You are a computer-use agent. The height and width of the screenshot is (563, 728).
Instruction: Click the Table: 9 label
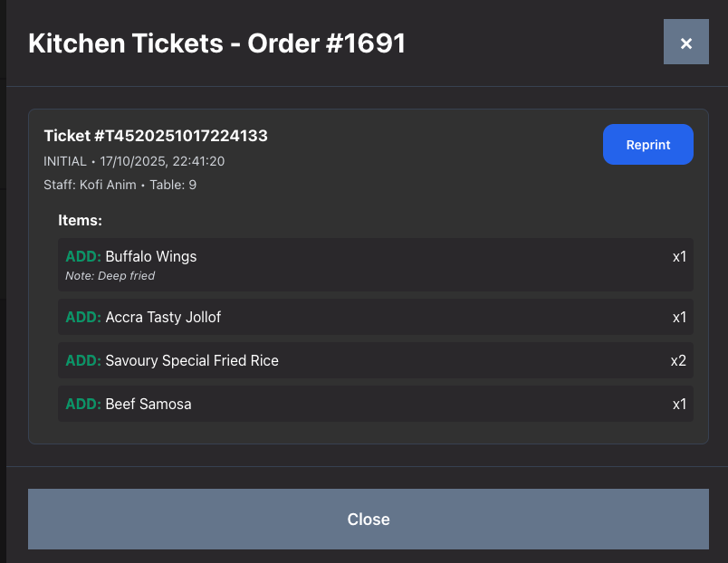click(x=173, y=185)
